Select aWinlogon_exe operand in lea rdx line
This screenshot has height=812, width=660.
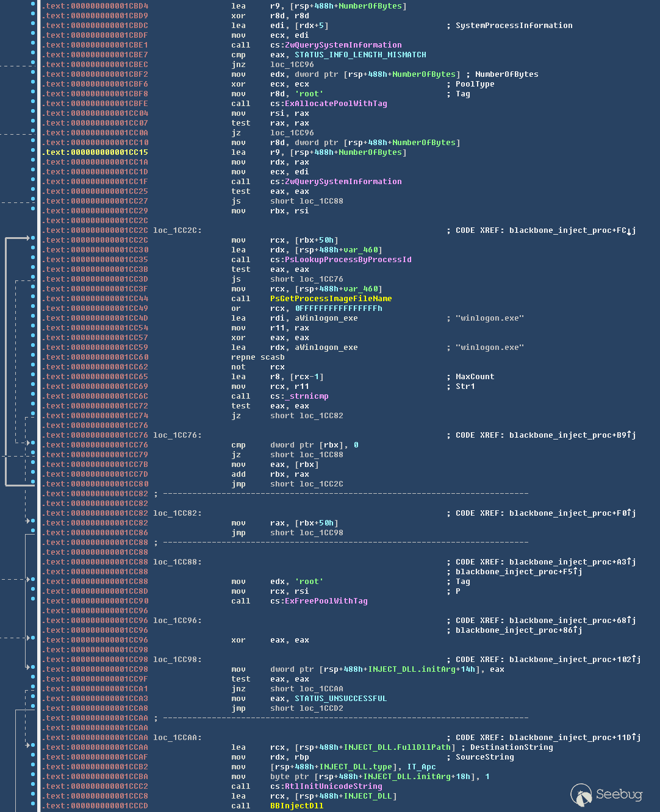coord(326,347)
